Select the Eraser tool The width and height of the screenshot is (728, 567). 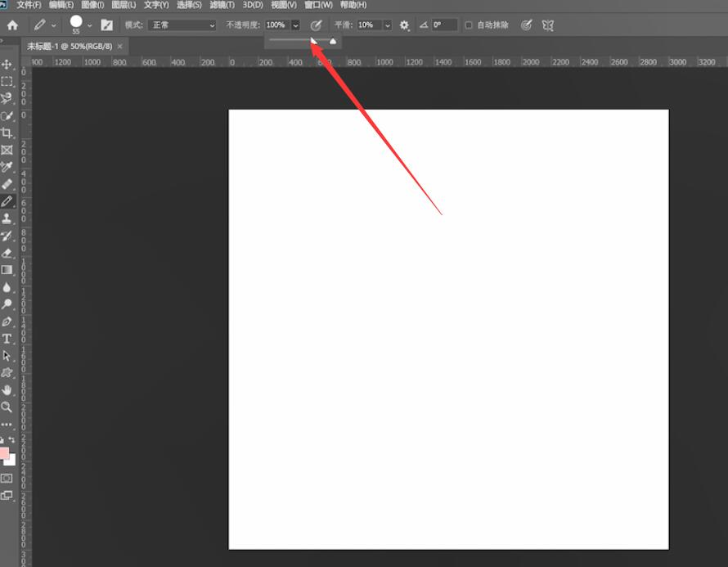click(7, 253)
